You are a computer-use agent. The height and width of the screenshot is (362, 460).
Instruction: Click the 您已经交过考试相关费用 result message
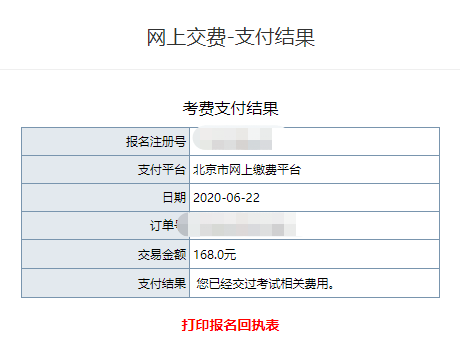[265, 284]
